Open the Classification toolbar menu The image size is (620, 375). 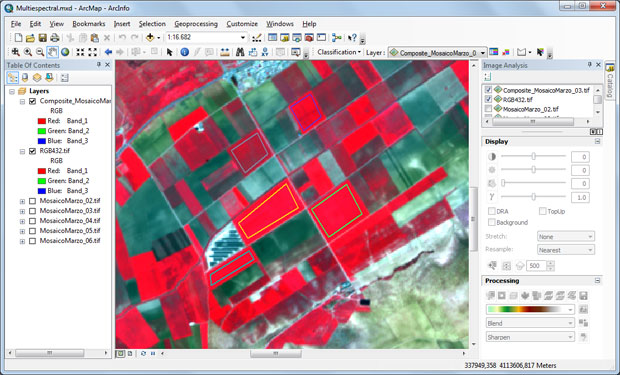coord(339,52)
